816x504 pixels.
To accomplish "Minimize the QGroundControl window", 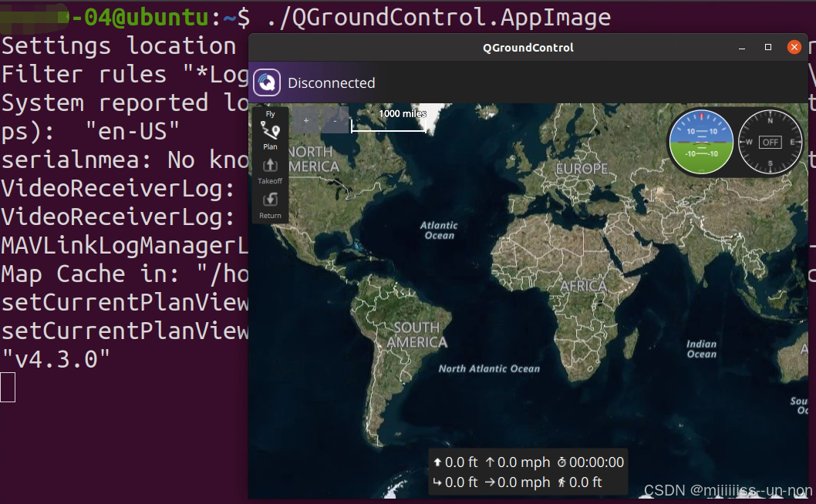I will pyautogui.click(x=742, y=47).
